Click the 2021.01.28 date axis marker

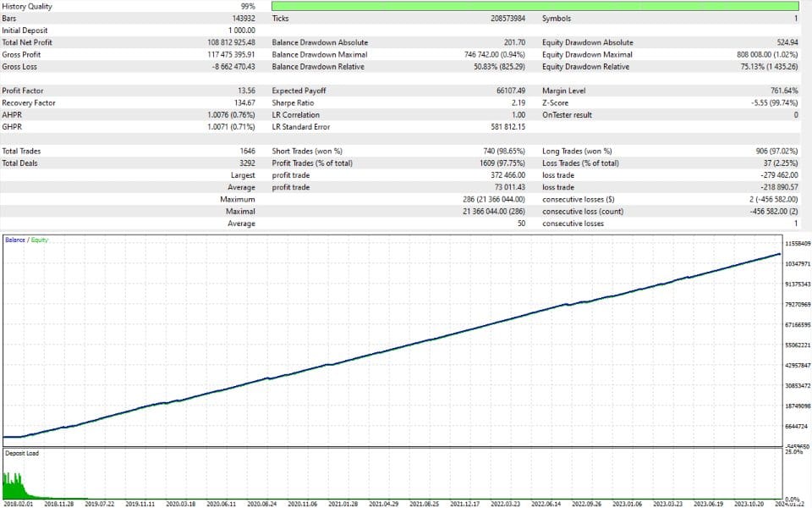pos(343,504)
